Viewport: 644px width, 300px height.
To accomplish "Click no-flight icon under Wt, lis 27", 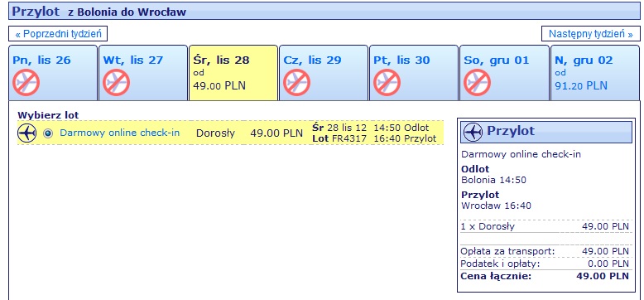I will pos(116,83).
